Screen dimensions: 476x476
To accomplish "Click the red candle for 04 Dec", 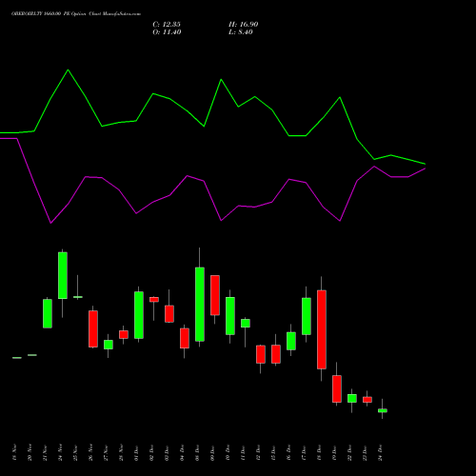I will point(185,338).
